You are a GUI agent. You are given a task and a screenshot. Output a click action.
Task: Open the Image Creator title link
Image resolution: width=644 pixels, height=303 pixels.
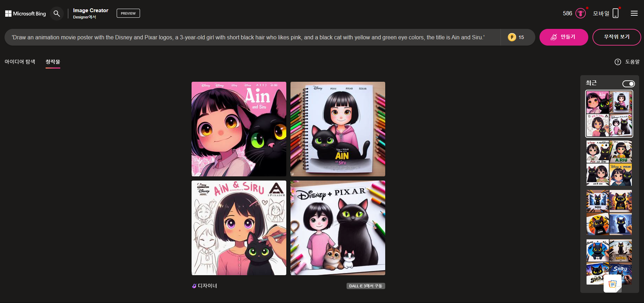click(x=91, y=10)
